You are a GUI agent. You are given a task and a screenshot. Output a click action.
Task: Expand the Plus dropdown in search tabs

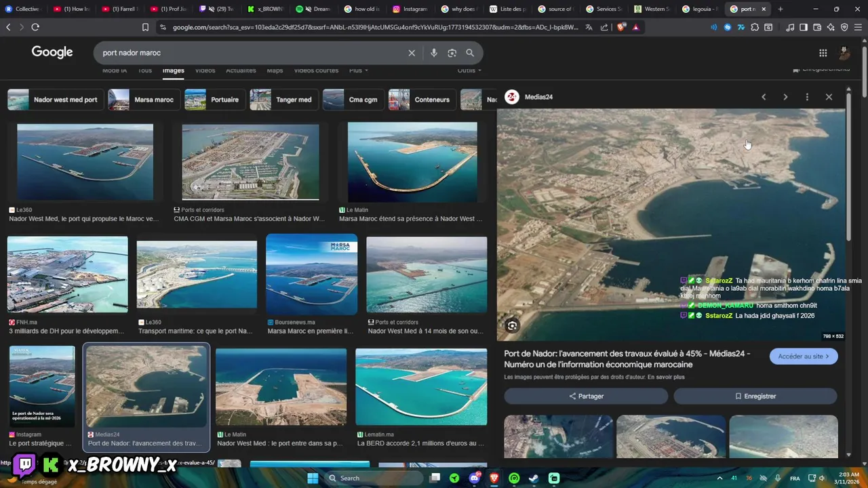click(359, 70)
